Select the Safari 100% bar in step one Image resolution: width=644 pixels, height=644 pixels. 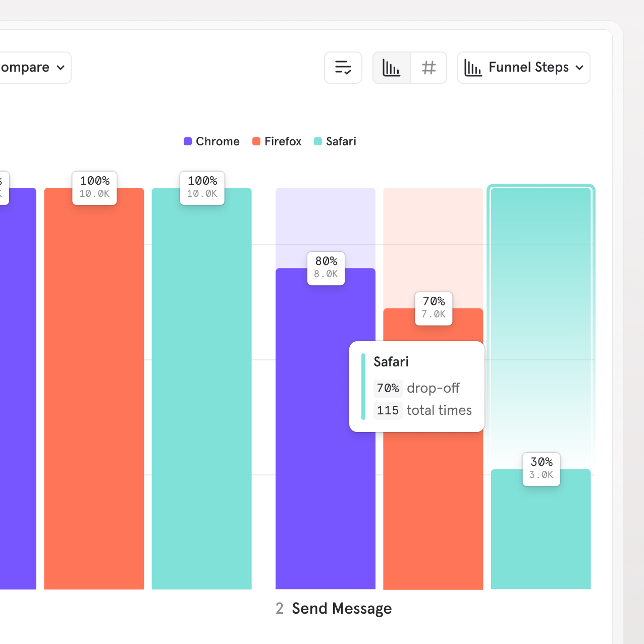pyautogui.click(x=202, y=389)
